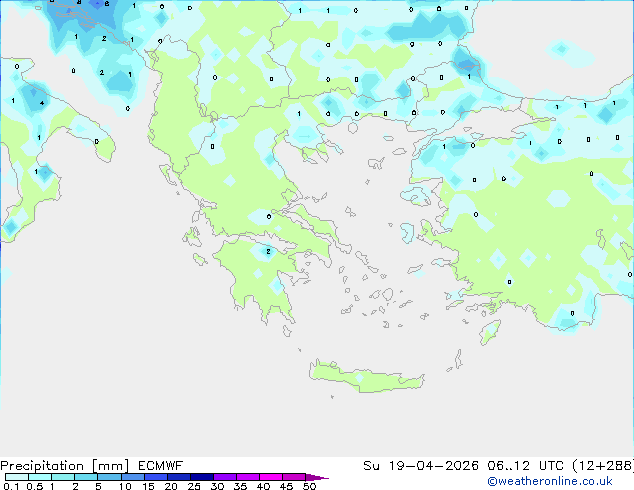Open the weatheronline.co.uk copyright link
The height and width of the screenshot is (490, 634).
point(549,481)
